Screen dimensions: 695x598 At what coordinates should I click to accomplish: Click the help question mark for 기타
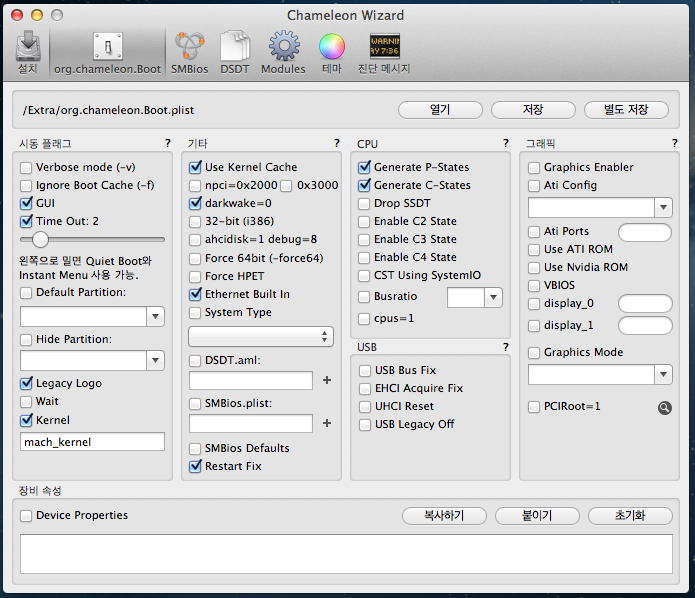[x=337, y=143]
